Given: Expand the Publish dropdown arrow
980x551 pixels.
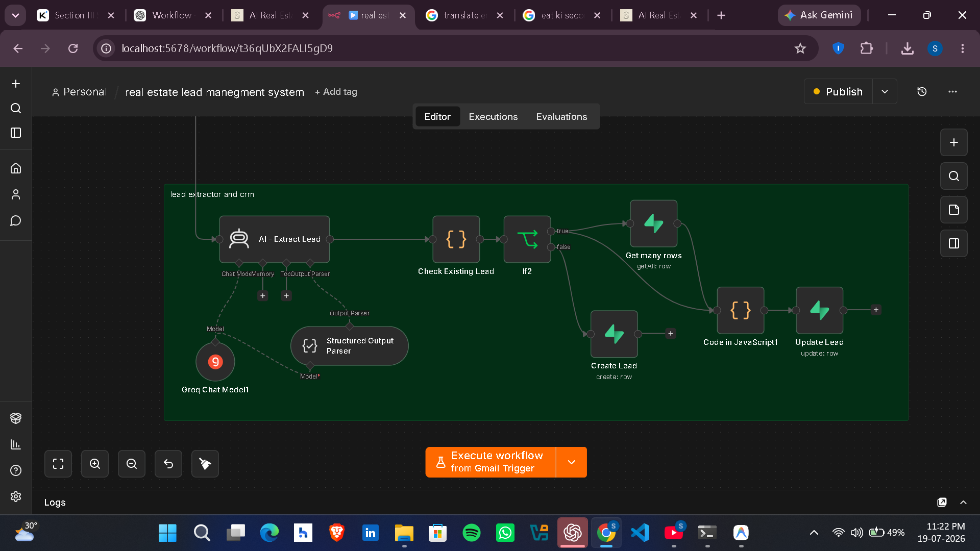Looking at the screenshot, I should [x=885, y=92].
